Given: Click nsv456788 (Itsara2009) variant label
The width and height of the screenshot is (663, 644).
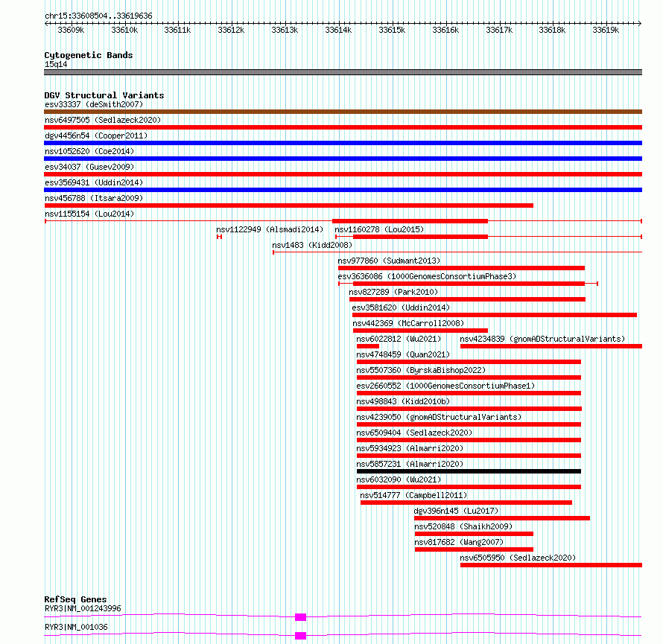Looking at the screenshot, I should tap(94, 198).
